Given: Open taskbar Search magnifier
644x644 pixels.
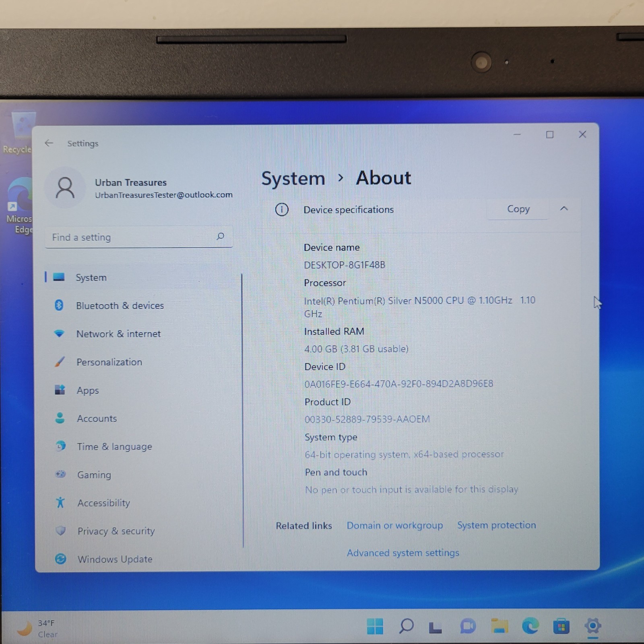Looking at the screenshot, I should [x=406, y=626].
